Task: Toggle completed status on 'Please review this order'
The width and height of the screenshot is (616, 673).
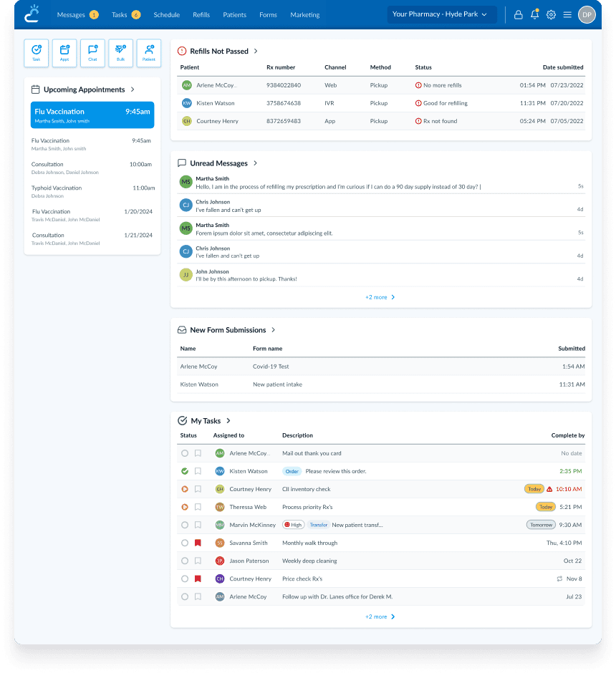Action: [x=185, y=471]
